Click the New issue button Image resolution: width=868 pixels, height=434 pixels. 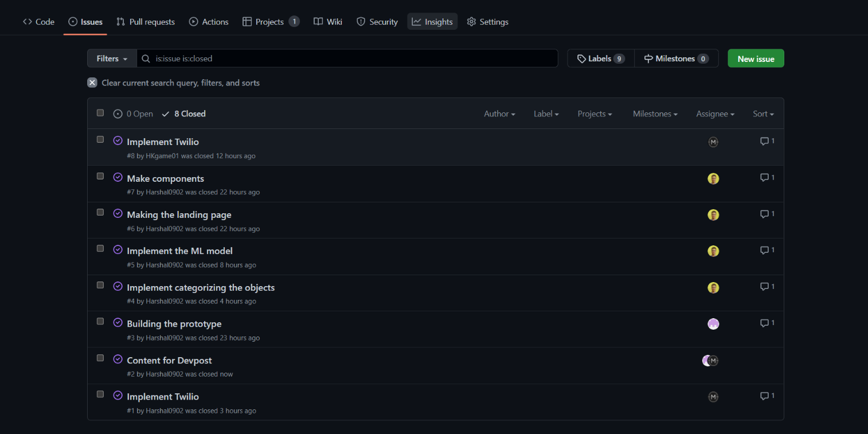756,58
